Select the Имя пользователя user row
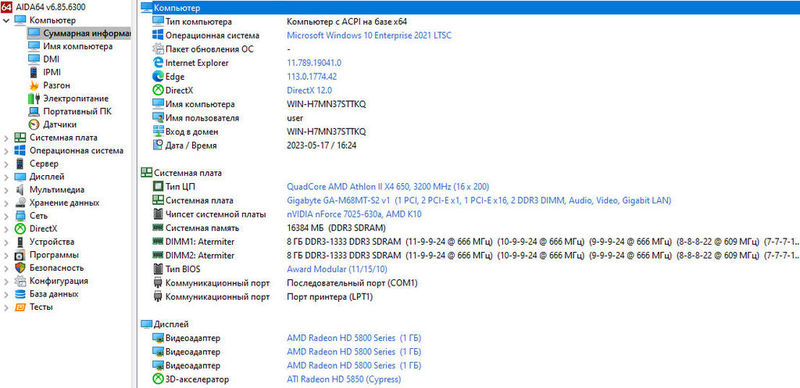This screenshot has height=388, width=800. 469,118
